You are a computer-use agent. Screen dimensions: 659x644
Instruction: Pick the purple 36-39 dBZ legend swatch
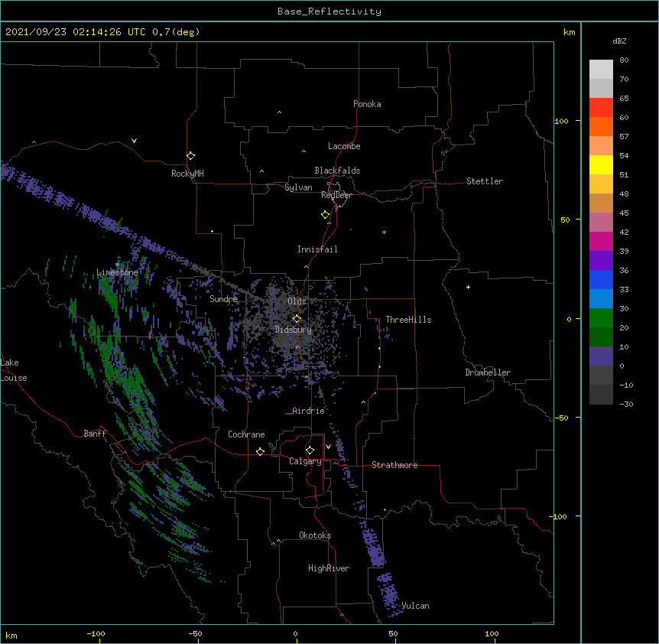[x=601, y=261]
